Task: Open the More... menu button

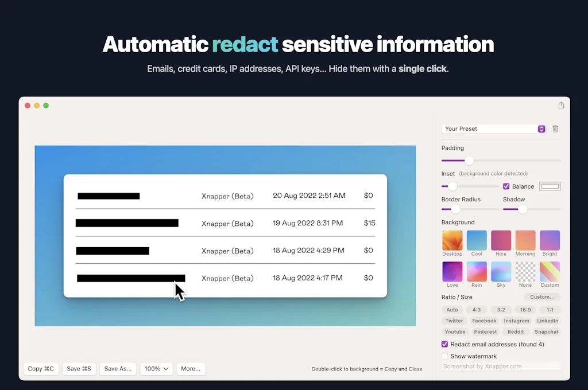Action: click(x=191, y=369)
